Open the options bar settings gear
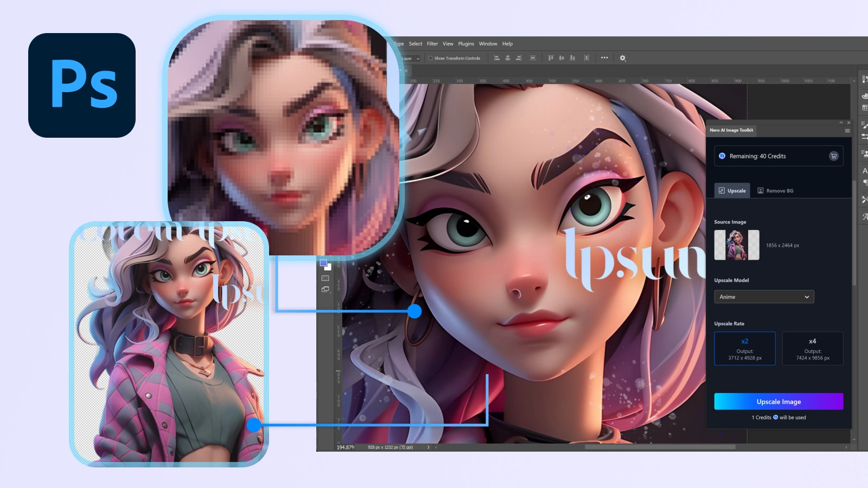This screenshot has height=488, width=868. [x=623, y=58]
